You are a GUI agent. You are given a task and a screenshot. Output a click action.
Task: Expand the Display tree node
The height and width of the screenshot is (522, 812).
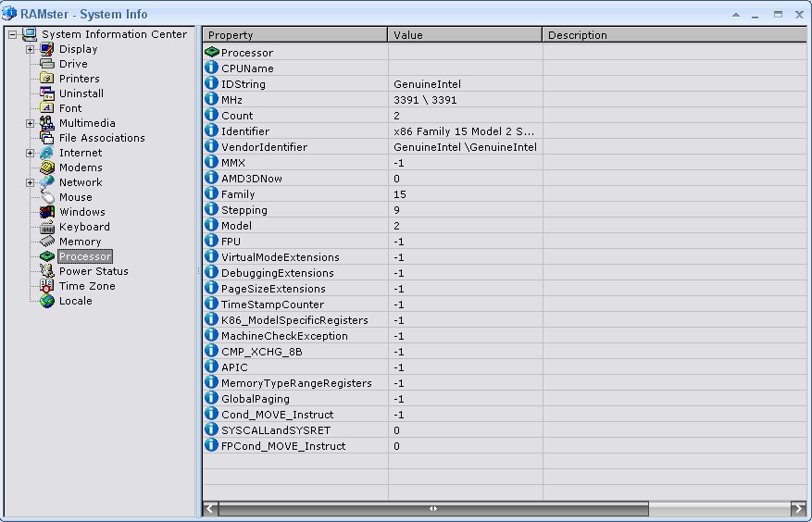coord(30,50)
